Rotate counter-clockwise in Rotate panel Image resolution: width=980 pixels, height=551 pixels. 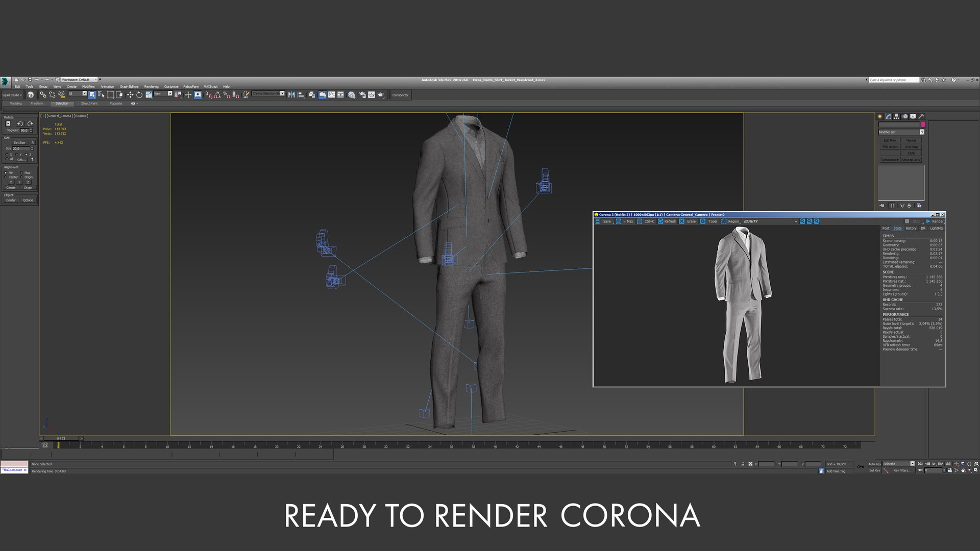point(20,123)
